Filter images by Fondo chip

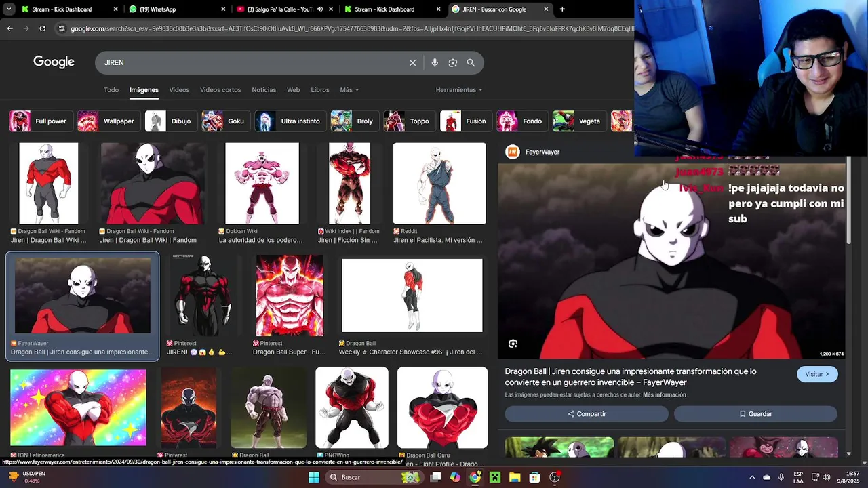(521, 121)
